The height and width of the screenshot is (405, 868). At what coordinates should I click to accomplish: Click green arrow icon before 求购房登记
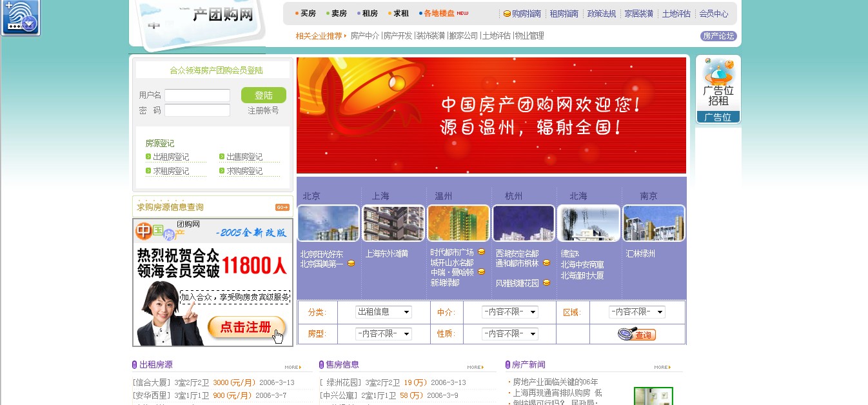point(222,171)
